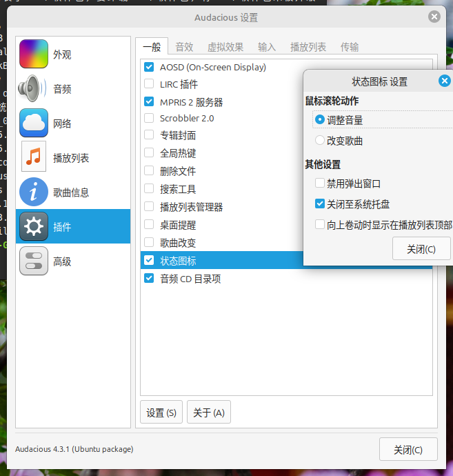Enable 禁用弹出窗口 option
Viewport: 453px width, 476px height.
[x=320, y=183]
